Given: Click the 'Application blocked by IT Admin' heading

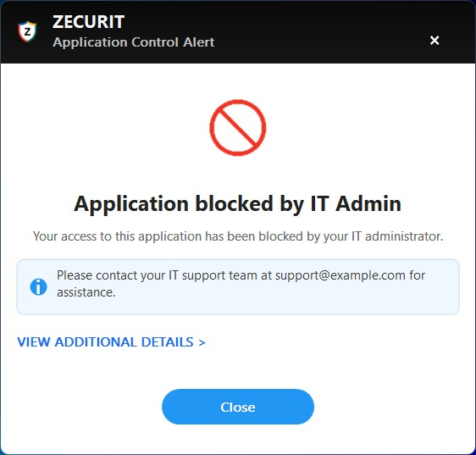Looking at the screenshot, I should pyautogui.click(x=238, y=204).
